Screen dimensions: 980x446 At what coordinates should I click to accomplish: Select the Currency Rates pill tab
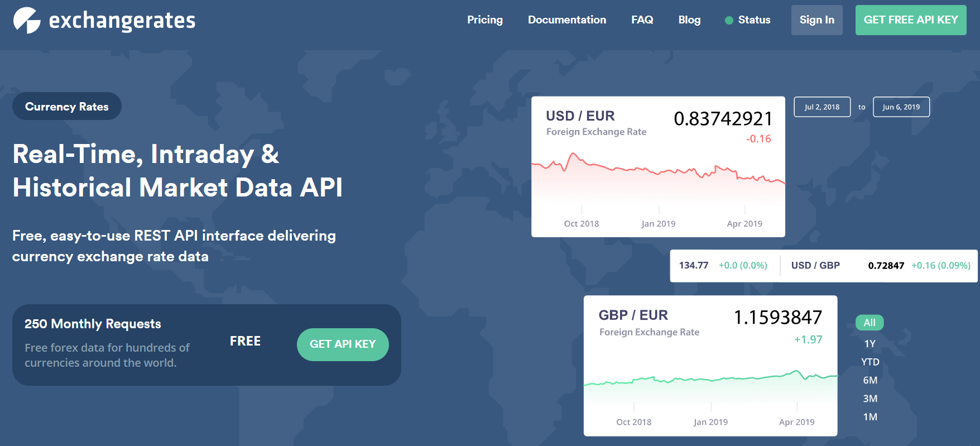[x=67, y=106]
